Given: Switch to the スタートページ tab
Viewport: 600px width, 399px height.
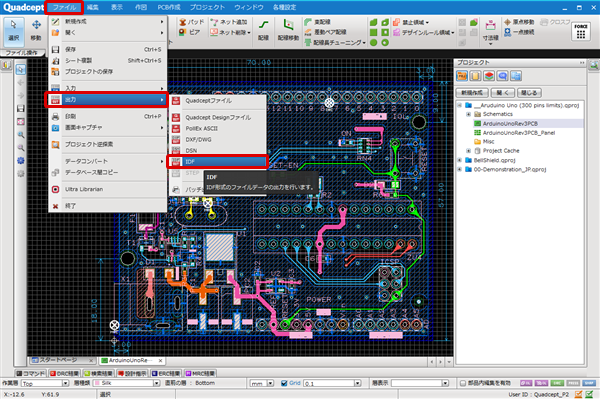Looking at the screenshot, I should (x=62, y=360).
